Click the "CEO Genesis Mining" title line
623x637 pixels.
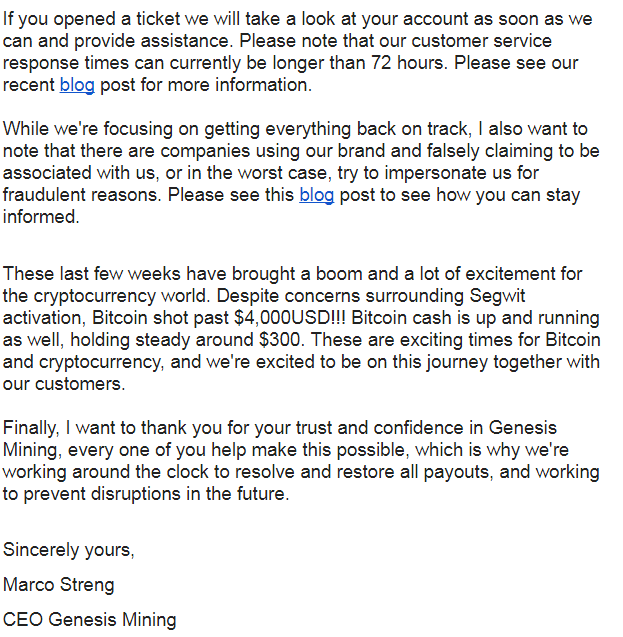click(90, 619)
